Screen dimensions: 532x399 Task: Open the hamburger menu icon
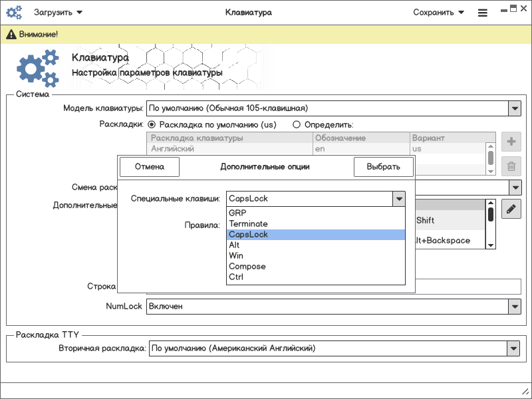[x=483, y=12]
